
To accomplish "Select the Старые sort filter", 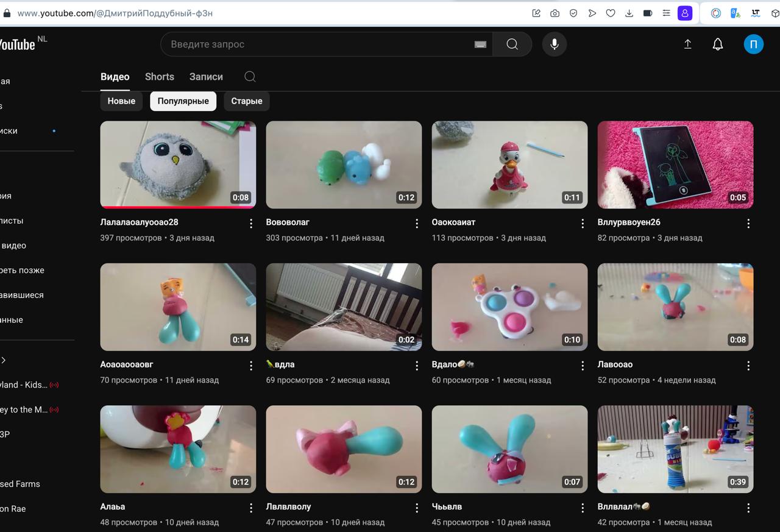I will coord(247,101).
